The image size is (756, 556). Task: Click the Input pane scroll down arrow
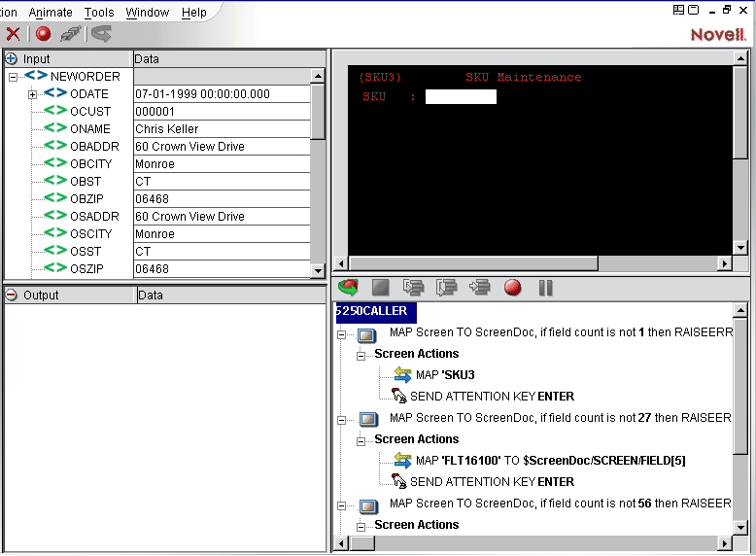pos(318,270)
